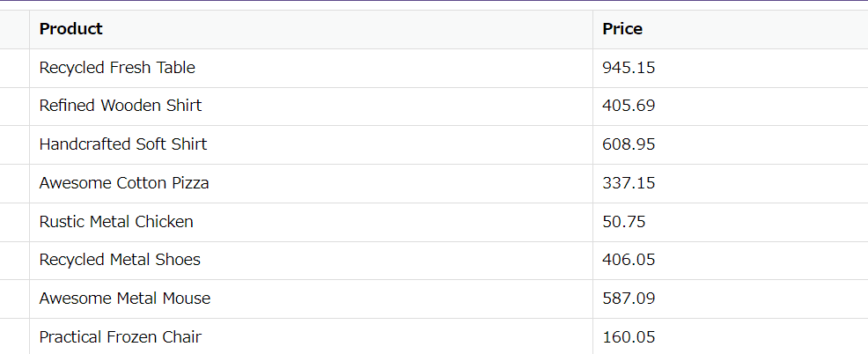Viewport: 868px width, 354px height.
Task: Select the Awesome Cotton Pizza cell
Action: tap(124, 183)
